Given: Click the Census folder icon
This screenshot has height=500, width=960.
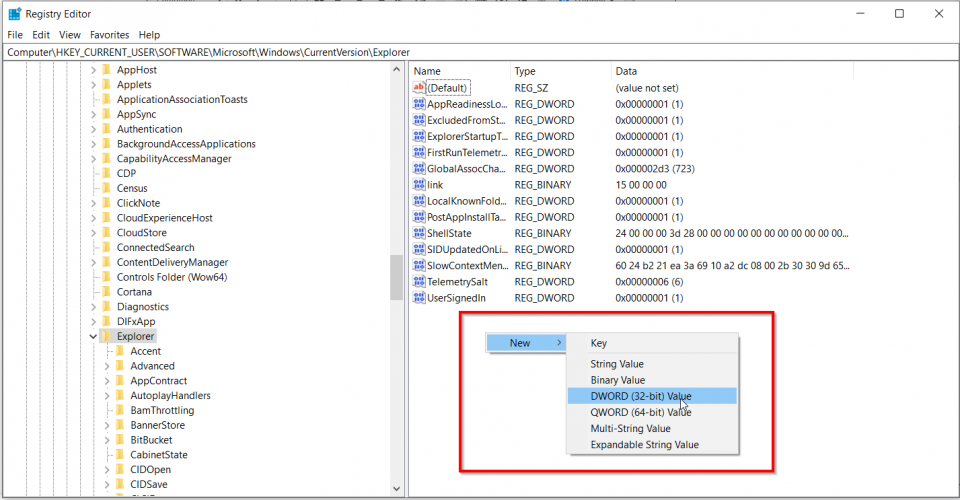Looking at the screenshot, I should (x=107, y=188).
